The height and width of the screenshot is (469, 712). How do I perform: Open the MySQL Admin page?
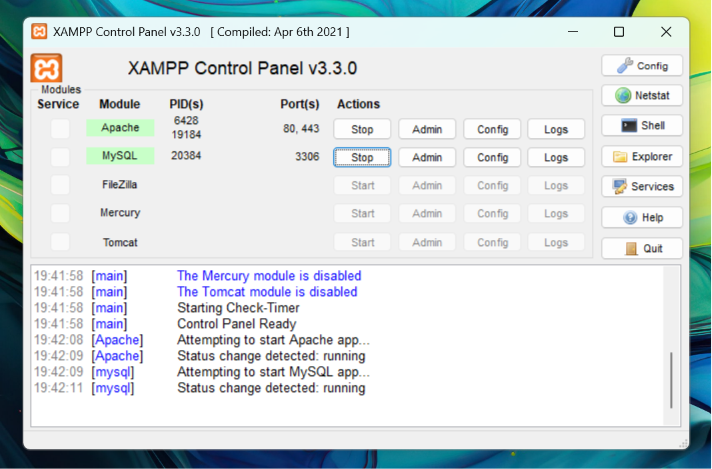(x=427, y=158)
